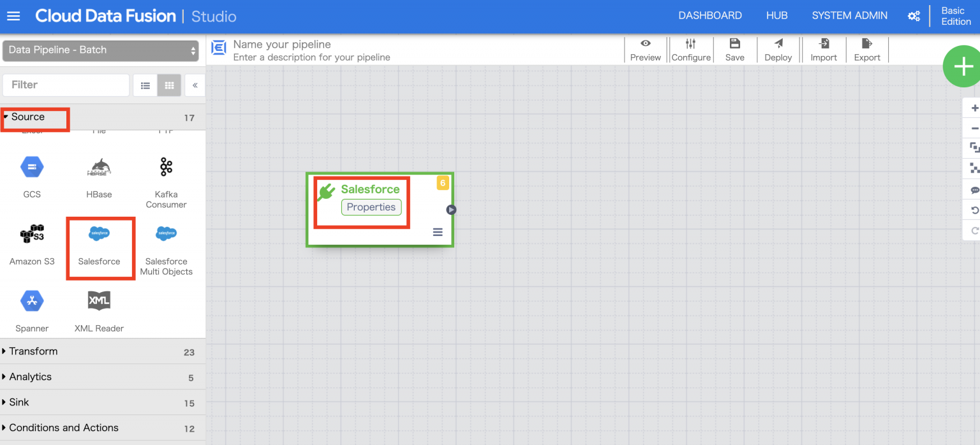
Task: Click the settings gear in the header
Action: pos(914,15)
